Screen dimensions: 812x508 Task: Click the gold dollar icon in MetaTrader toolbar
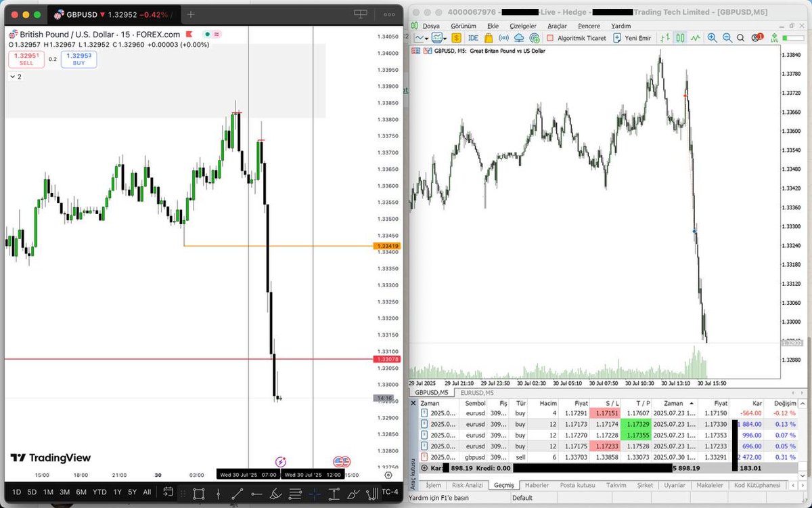(456, 38)
